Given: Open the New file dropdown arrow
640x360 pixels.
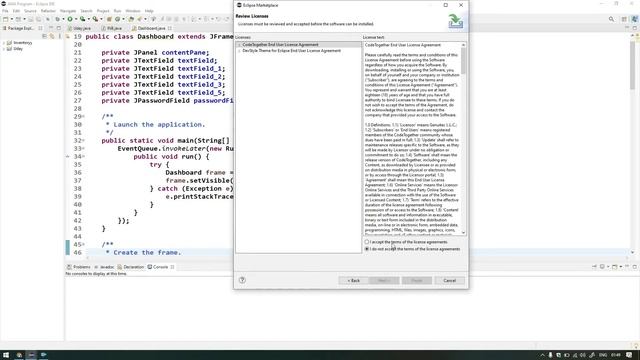Looking at the screenshot, I should pos(12,19).
